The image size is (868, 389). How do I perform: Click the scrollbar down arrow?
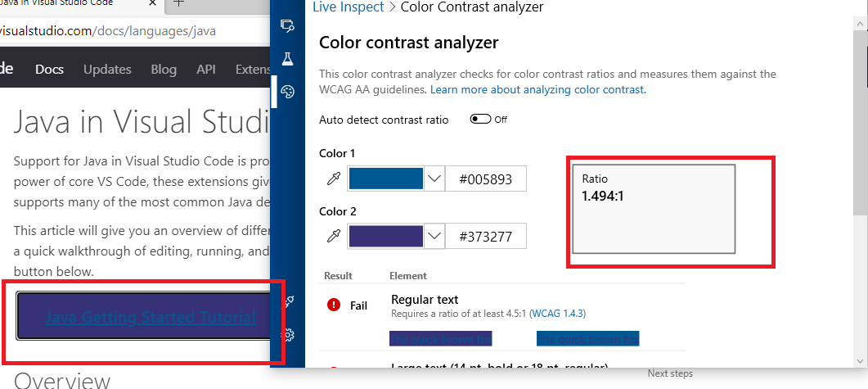click(860, 360)
